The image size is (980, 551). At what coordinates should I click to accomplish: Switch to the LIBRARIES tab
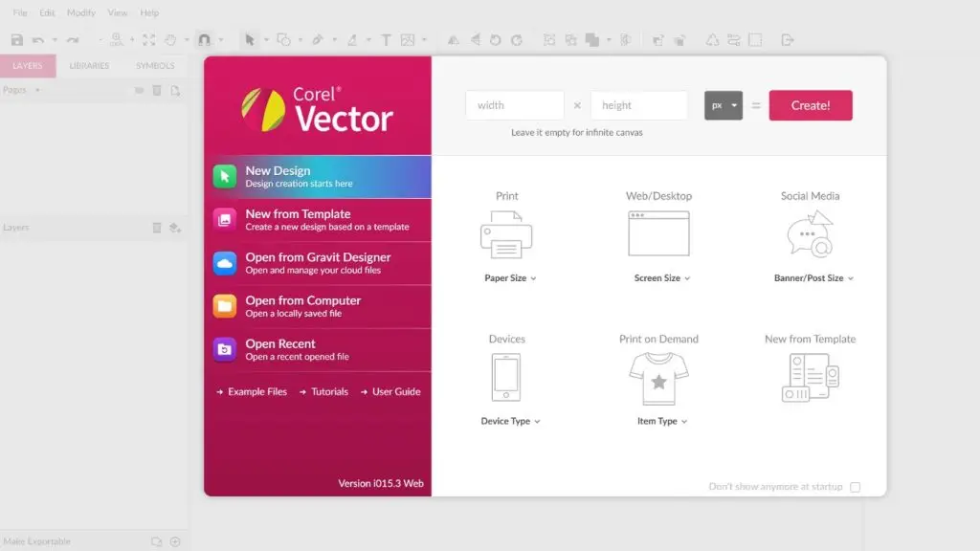(89, 65)
